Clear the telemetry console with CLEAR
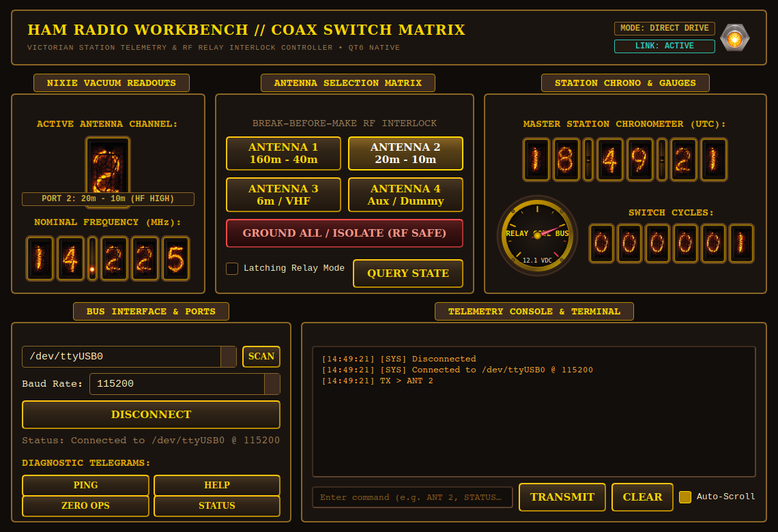The width and height of the screenshot is (778, 532). pos(642,497)
